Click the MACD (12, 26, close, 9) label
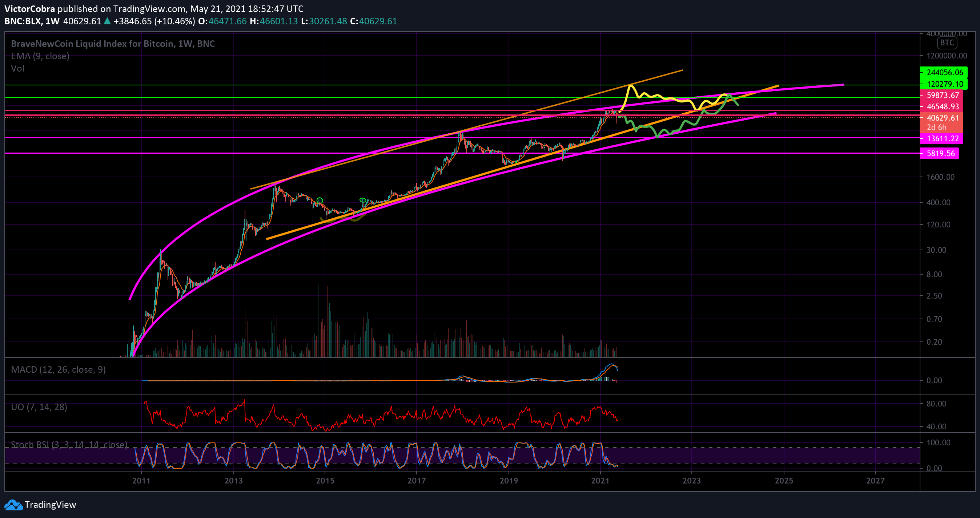This screenshot has height=518, width=980. (x=59, y=369)
